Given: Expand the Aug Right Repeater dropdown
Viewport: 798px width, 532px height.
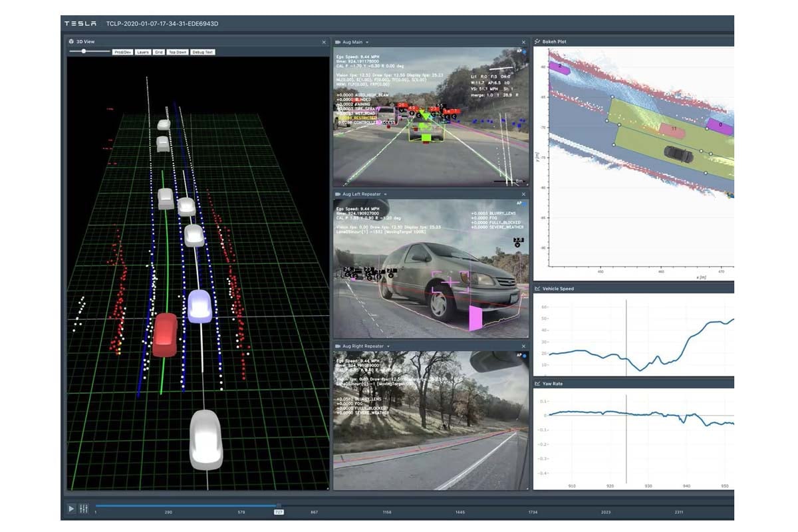Looking at the screenshot, I should pos(388,346).
